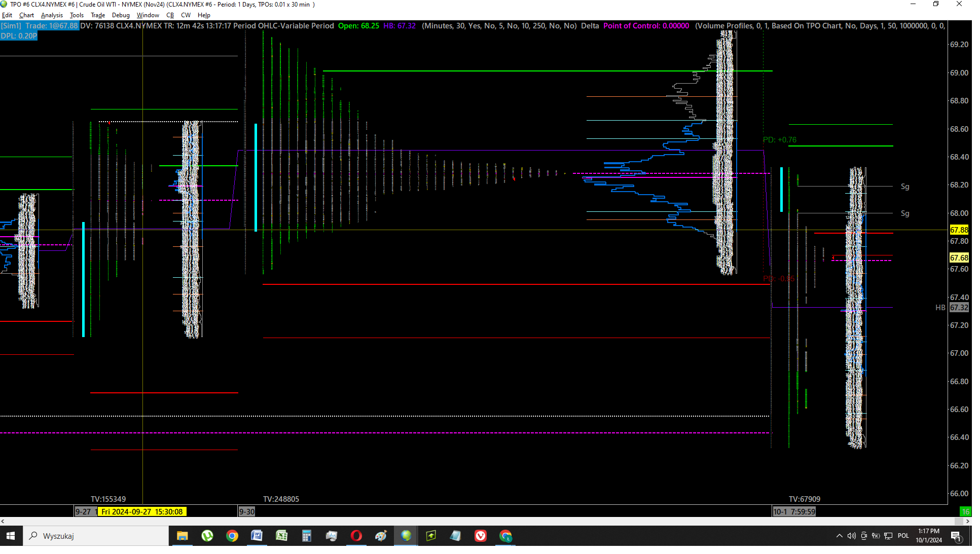This screenshot has width=980, height=554.
Task: Open Microsoft Word from the taskbar
Action: tap(257, 536)
